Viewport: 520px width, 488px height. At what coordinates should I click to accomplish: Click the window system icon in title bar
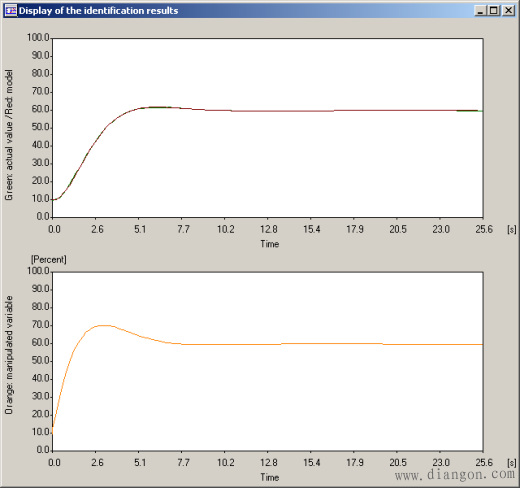click(11, 10)
